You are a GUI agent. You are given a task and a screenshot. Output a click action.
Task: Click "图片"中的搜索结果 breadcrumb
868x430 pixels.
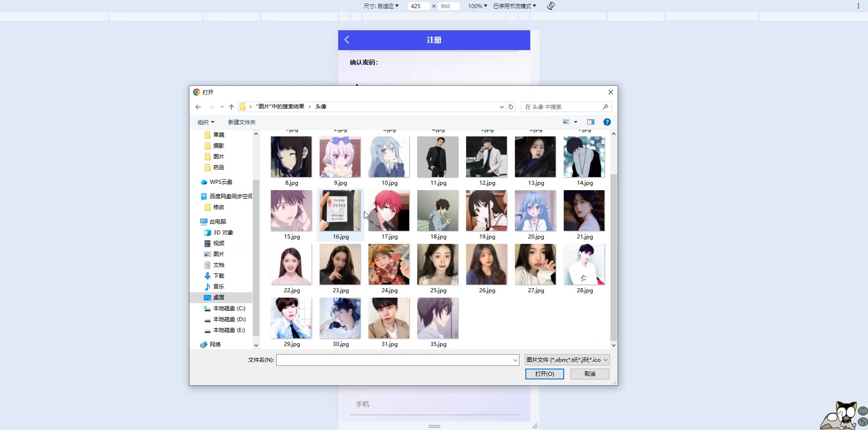[x=280, y=107]
